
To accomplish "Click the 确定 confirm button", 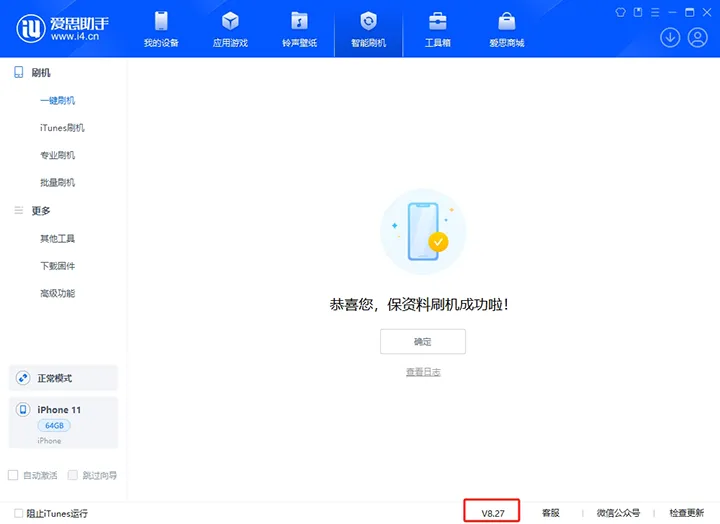I will click(x=422, y=341).
